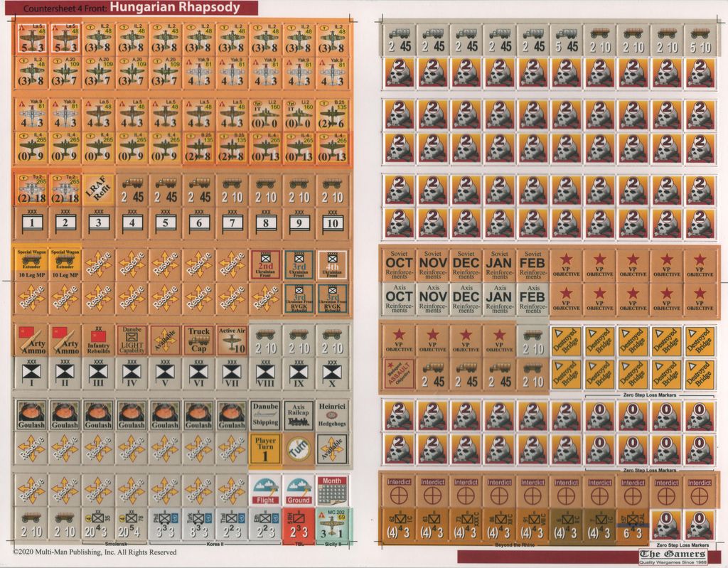The height and width of the screenshot is (568, 728).
Task: Select the Flight weather counter
Action: tap(266, 490)
